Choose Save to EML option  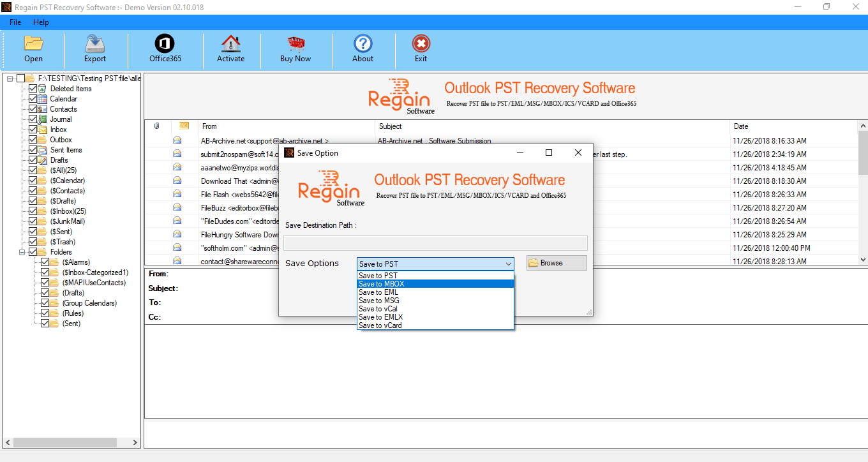pos(435,292)
